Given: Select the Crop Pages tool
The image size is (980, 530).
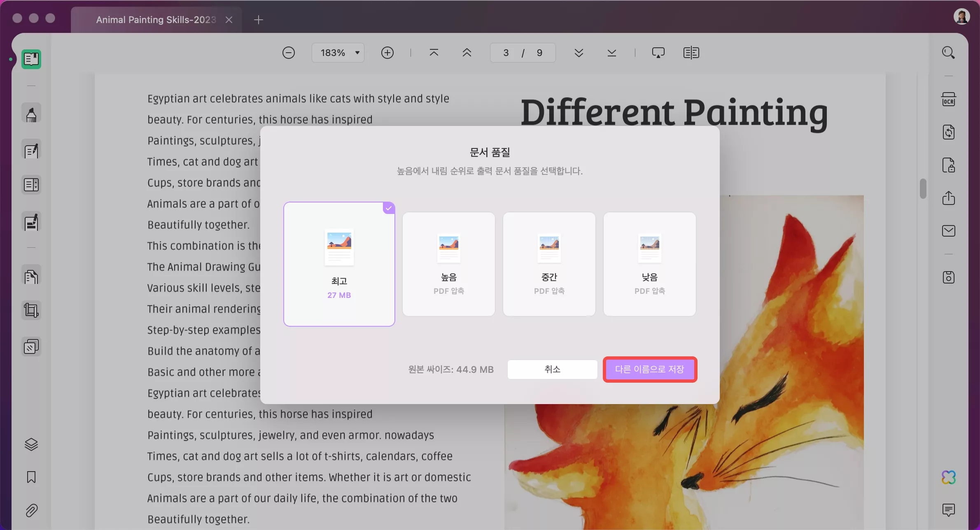Looking at the screenshot, I should (31, 310).
